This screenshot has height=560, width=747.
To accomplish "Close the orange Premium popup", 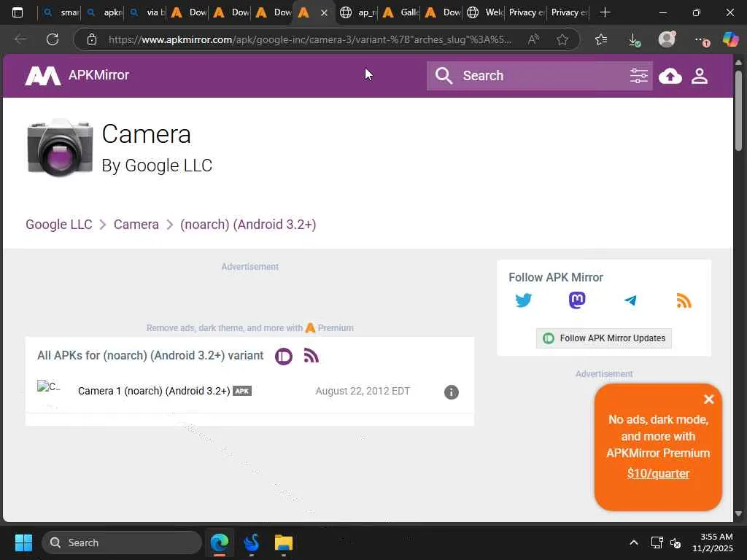I will [x=708, y=399].
